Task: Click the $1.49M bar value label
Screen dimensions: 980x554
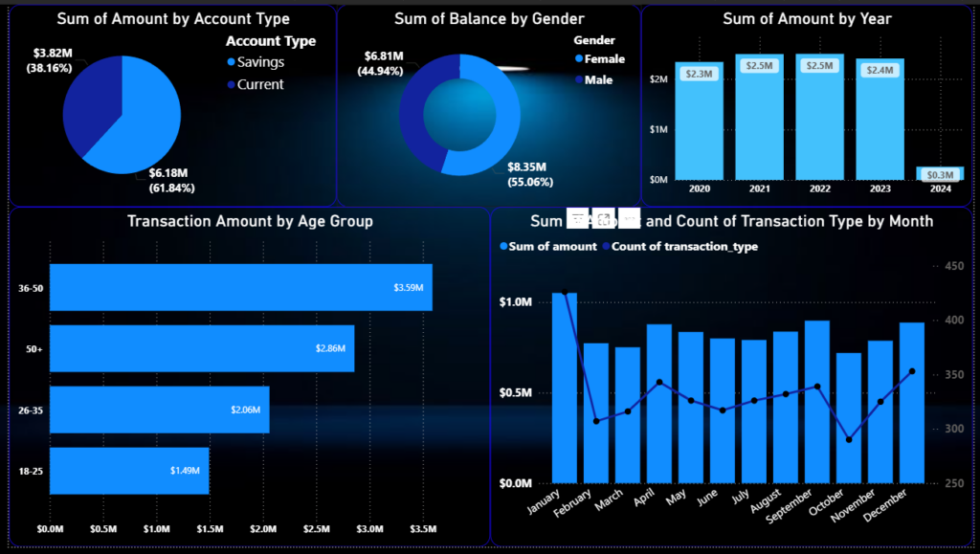Action: tap(185, 471)
